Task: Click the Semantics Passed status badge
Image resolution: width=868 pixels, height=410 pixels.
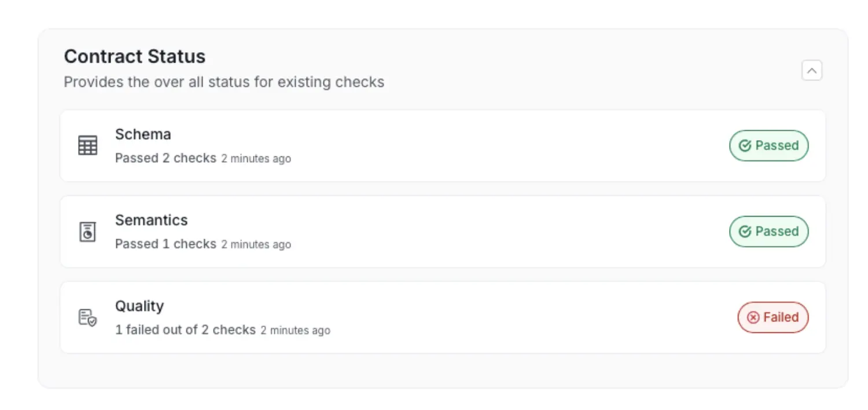Action: pos(768,232)
